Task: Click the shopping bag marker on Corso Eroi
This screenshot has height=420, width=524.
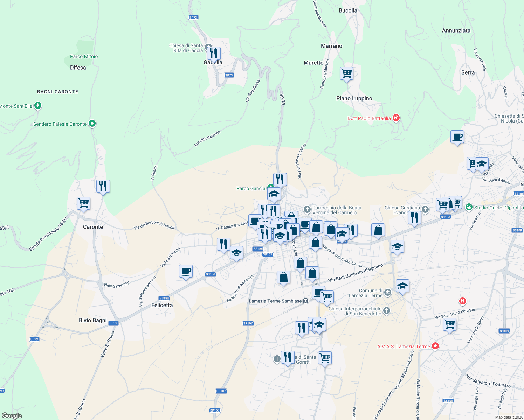Action: click(300, 262)
